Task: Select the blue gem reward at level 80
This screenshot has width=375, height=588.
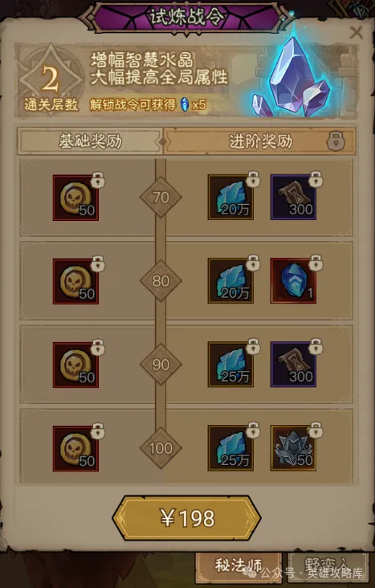Action: [x=293, y=280]
